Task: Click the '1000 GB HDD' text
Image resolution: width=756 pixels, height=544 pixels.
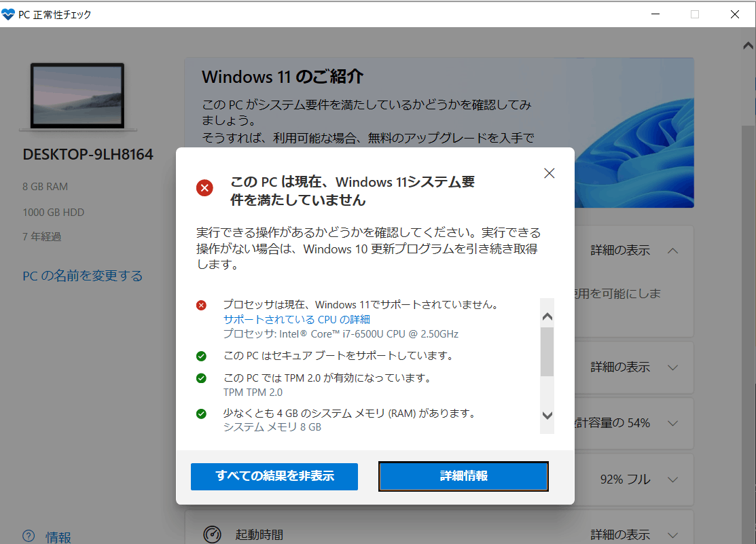Action: tap(54, 213)
